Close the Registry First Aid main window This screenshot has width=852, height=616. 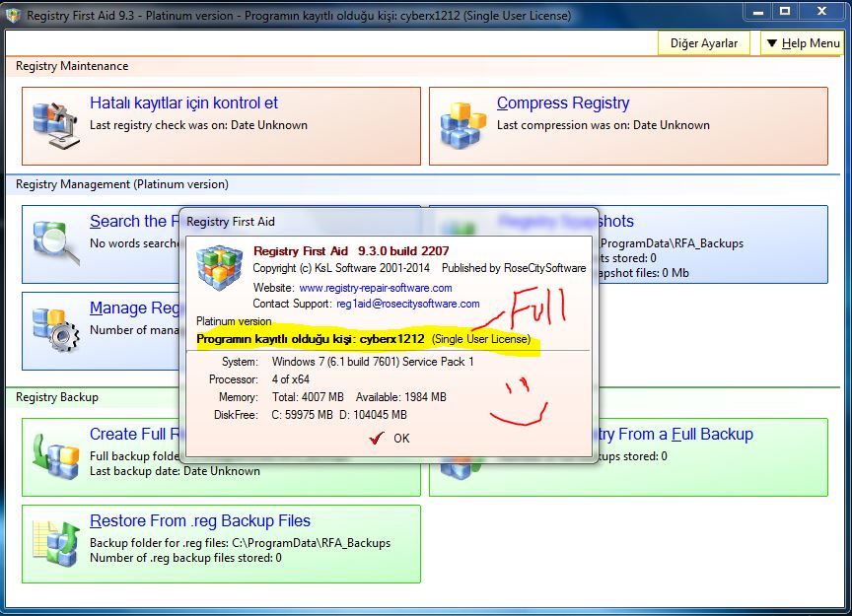pos(821,12)
